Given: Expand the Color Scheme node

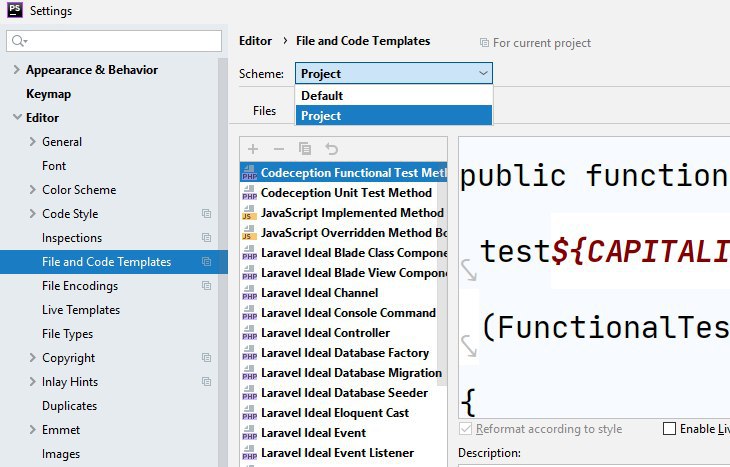Looking at the screenshot, I should tap(32, 190).
